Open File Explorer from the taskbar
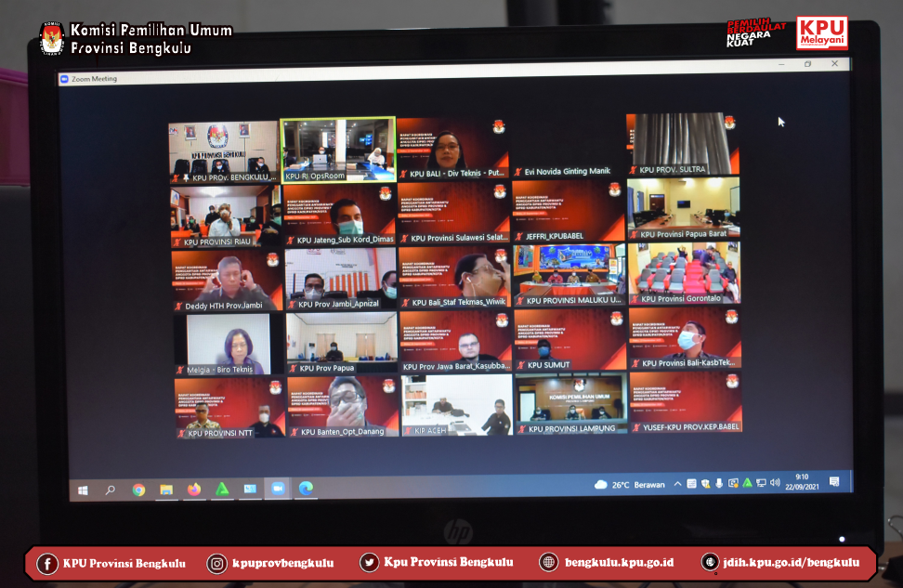The width and height of the screenshot is (903, 588). point(166,489)
